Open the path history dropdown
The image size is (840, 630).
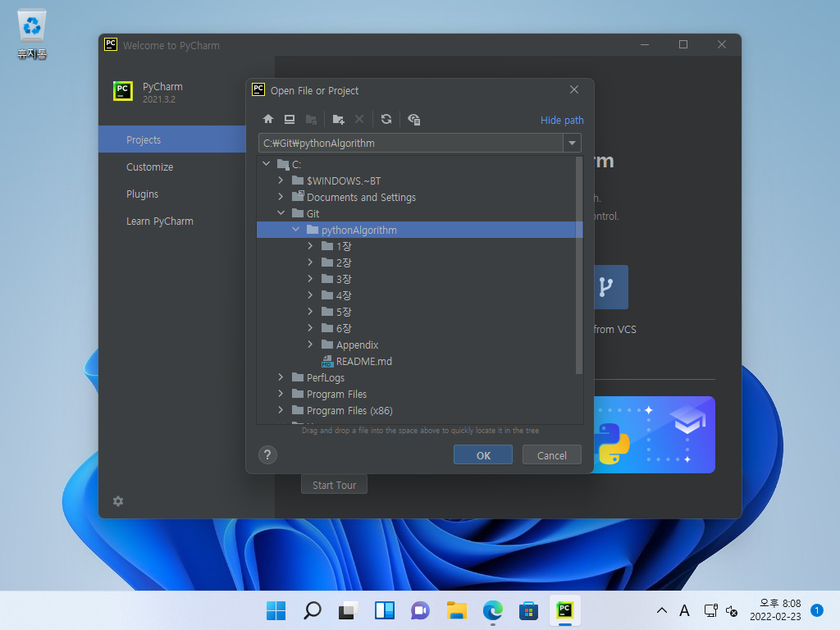point(572,143)
